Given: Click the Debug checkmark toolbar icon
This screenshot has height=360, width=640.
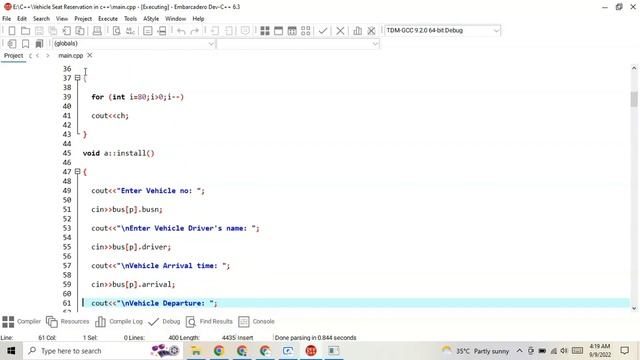Looking at the screenshot, I should point(323,31).
